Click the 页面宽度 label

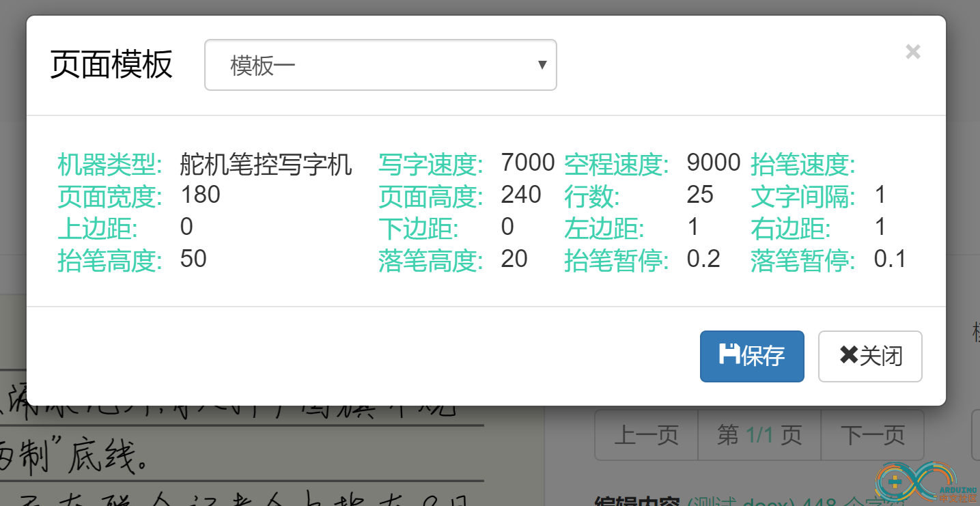pos(110,197)
